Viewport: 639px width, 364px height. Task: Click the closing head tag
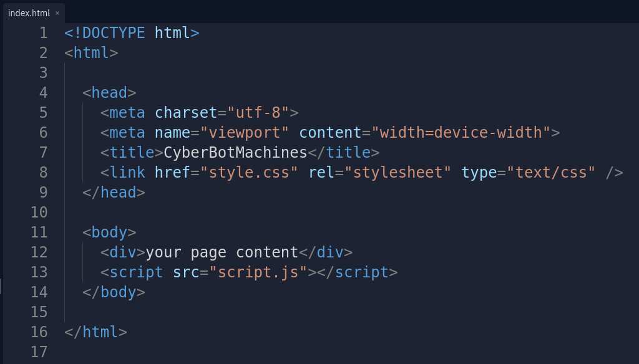pyautogui.click(x=114, y=192)
